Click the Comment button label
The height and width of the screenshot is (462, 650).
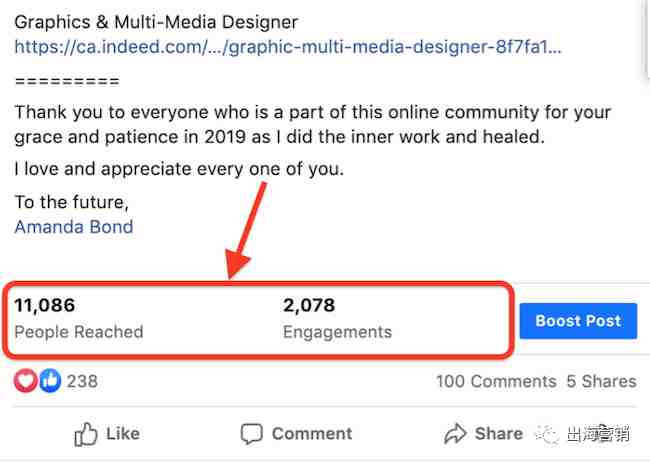click(312, 434)
